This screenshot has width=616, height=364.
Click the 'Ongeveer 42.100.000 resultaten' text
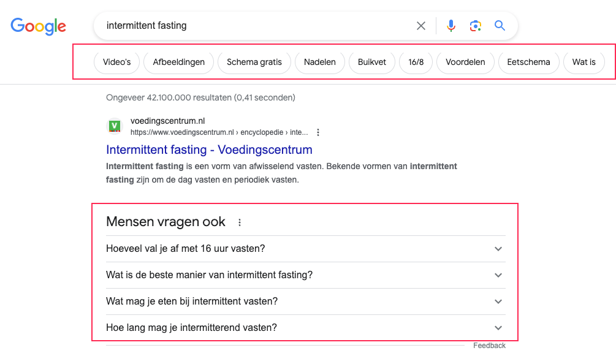(x=169, y=97)
